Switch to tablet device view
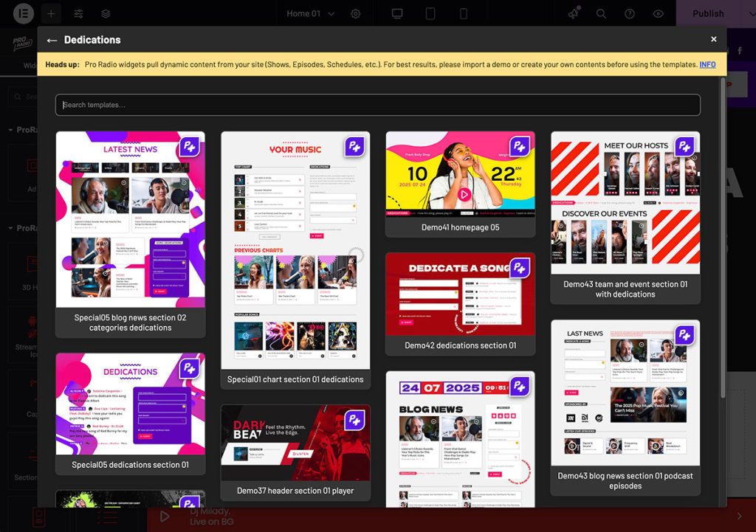 (430, 13)
